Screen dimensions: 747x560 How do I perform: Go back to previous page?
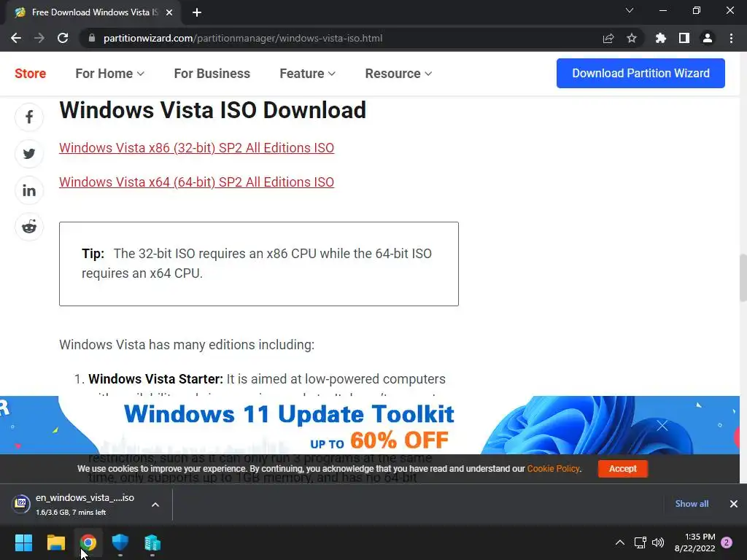coord(16,38)
